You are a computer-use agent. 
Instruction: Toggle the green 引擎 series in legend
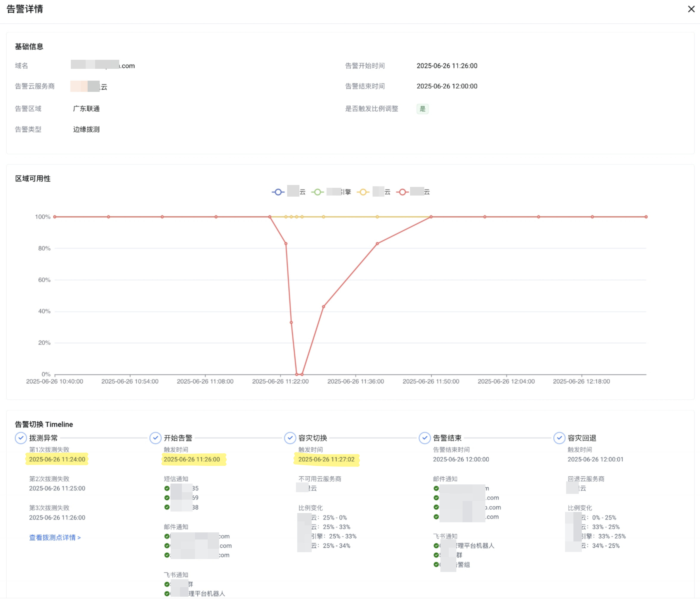click(317, 192)
